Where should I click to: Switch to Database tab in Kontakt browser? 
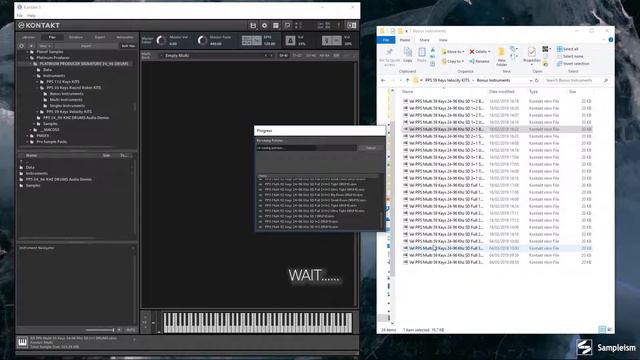[76, 37]
